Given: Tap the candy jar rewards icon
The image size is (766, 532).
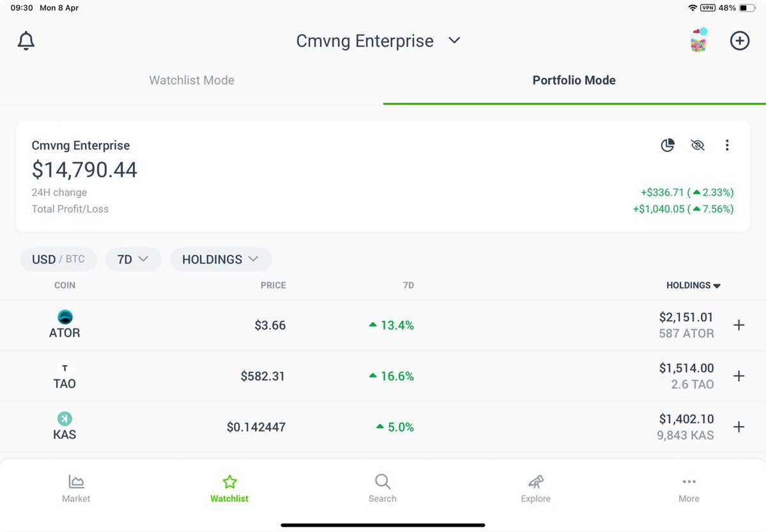Looking at the screenshot, I should click(x=699, y=41).
